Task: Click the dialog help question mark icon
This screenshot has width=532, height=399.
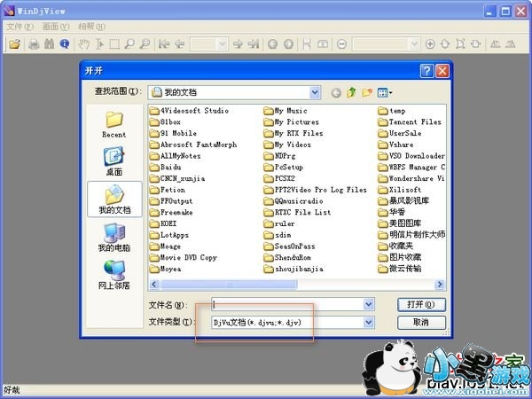Action: 426,69
